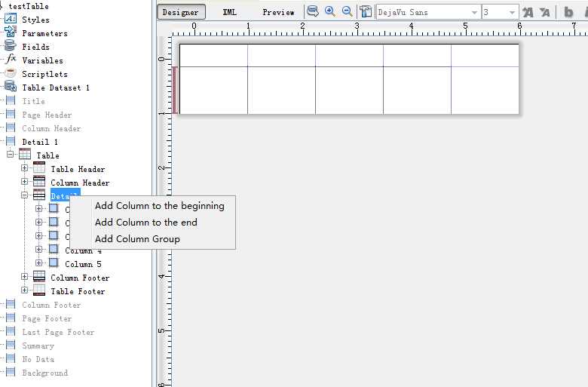This screenshot has width=588, height=387.
Task: Click the report query database icon
Action: click(313, 11)
